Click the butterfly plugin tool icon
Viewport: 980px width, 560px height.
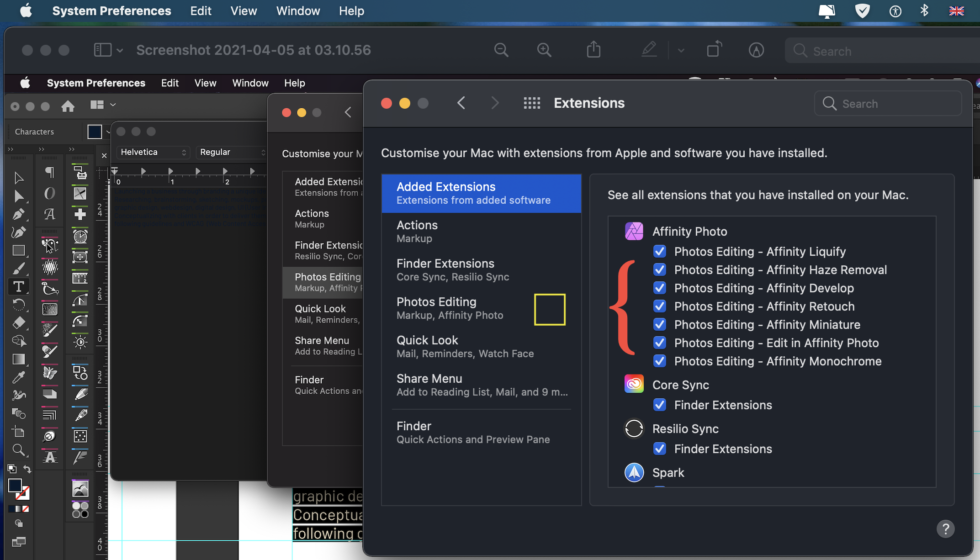50,373
